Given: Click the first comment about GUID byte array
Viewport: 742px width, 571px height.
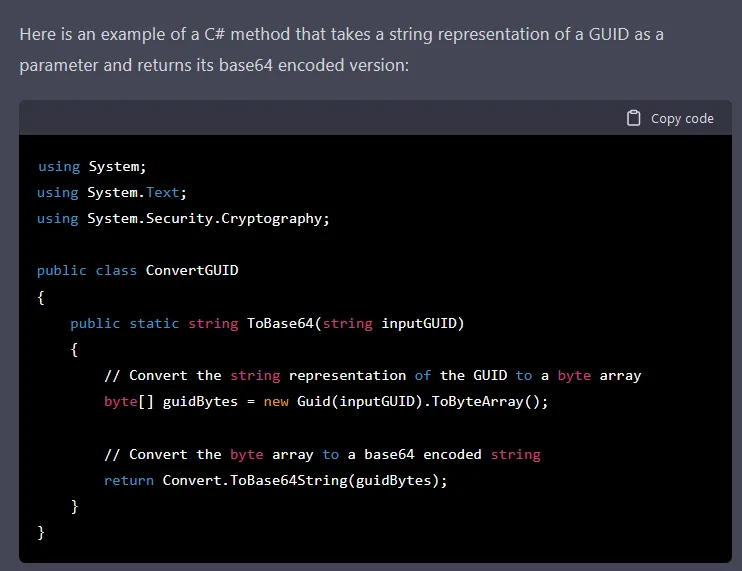Looking at the screenshot, I should click(372, 376).
